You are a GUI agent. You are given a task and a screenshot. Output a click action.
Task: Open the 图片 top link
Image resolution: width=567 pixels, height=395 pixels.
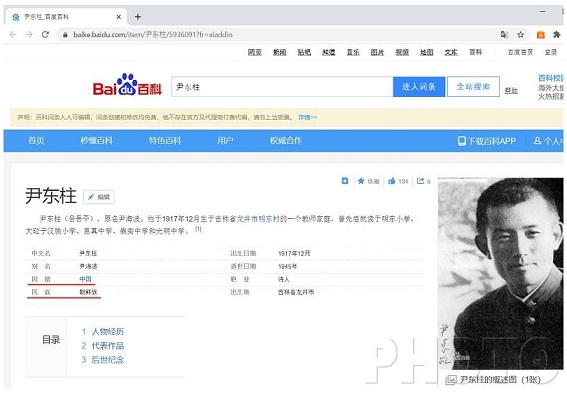click(377, 52)
